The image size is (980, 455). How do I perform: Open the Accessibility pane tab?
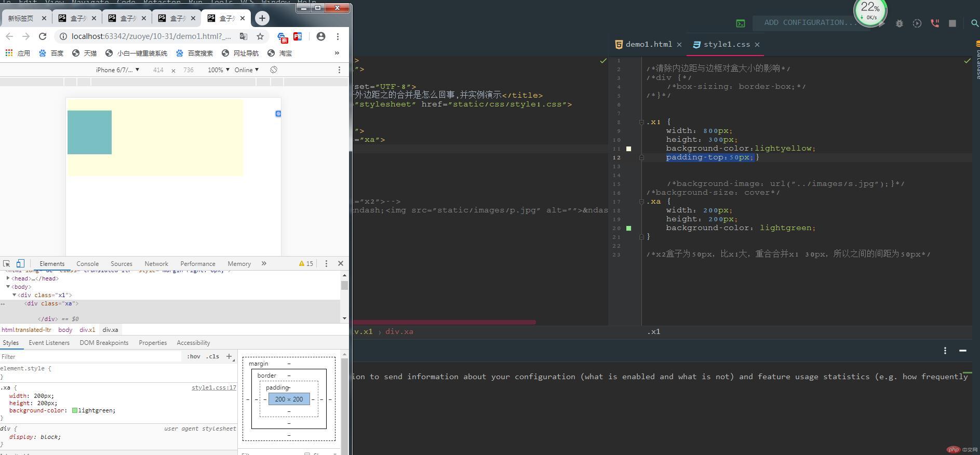193,343
